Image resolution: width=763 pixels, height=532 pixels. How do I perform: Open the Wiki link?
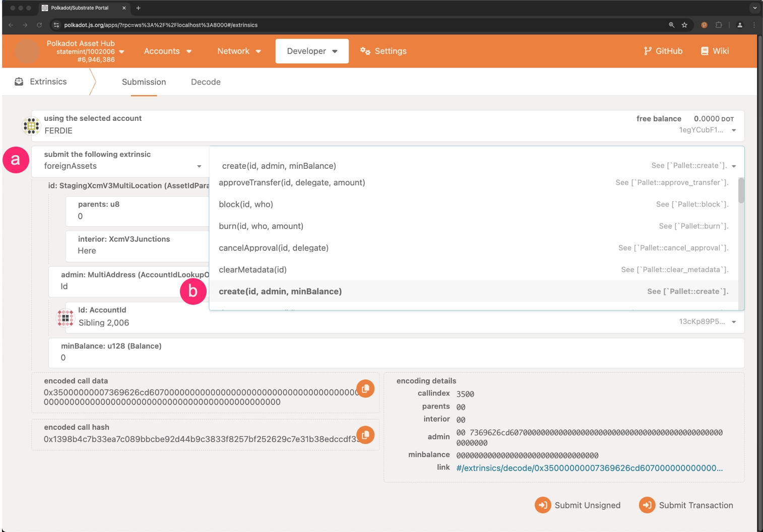[x=715, y=51]
